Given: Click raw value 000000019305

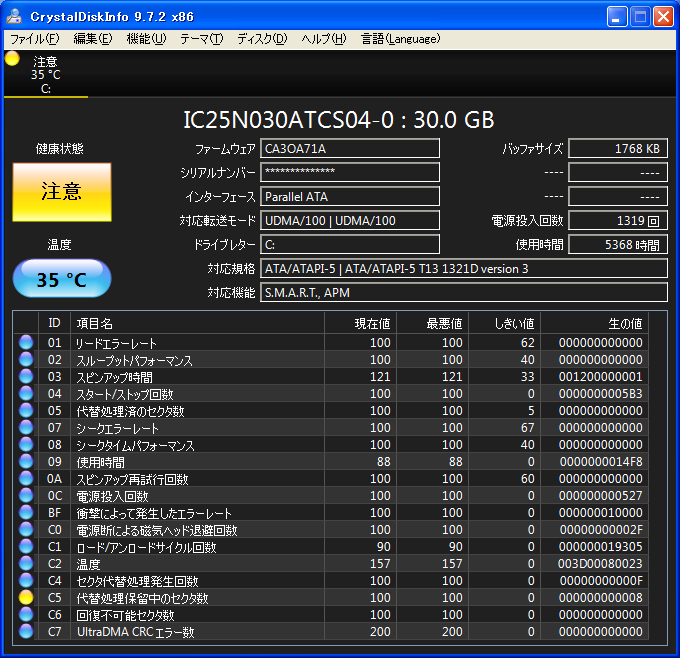Looking at the screenshot, I should [x=601, y=547].
